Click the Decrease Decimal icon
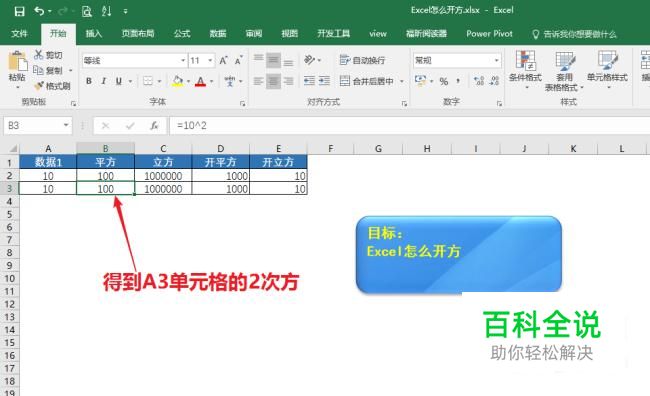Image resolution: width=650 pixels, height=396 pixels. (x=494, y=81)
